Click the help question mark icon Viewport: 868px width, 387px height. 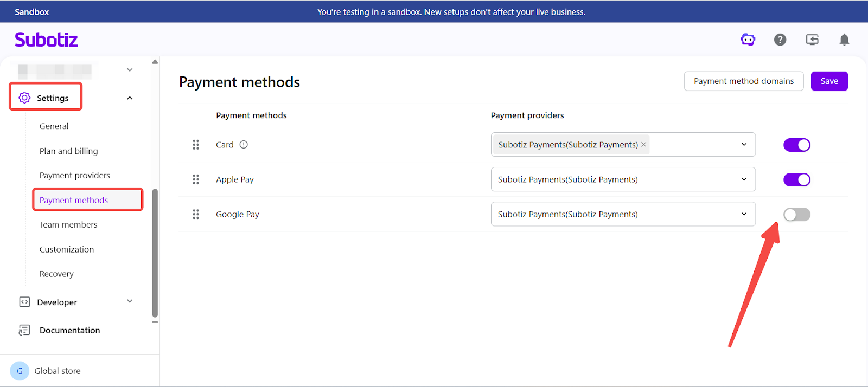(x=780, y=40)
